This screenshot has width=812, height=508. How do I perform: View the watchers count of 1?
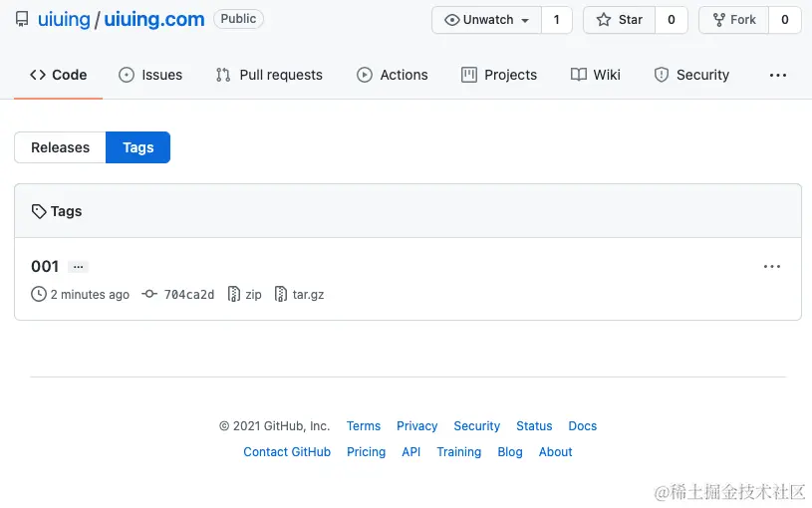[x=557, y=20]
